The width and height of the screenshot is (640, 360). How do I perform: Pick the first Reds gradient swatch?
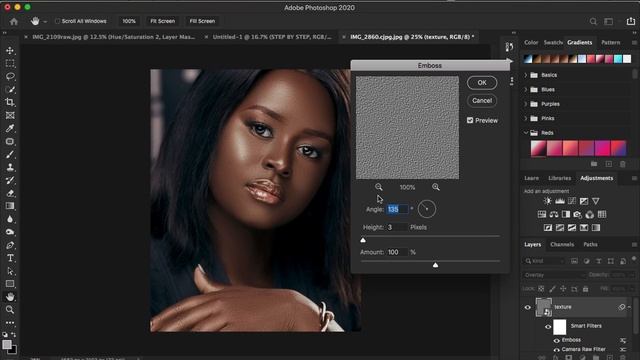tap(538, 148)
